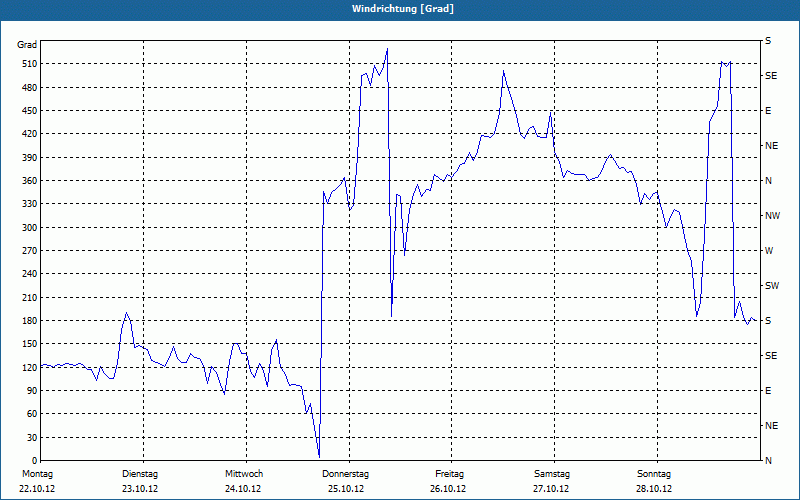Choose the 300 y-axis label
The width and height of the screenshot is (800, 500).
coord(29,228)
